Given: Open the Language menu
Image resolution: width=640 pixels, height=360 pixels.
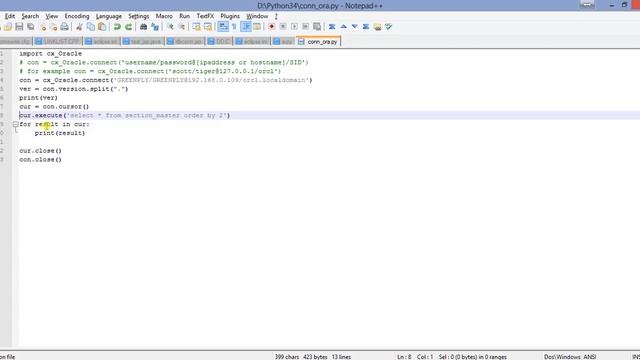Looking at the screenshot, I should point(109,16).
